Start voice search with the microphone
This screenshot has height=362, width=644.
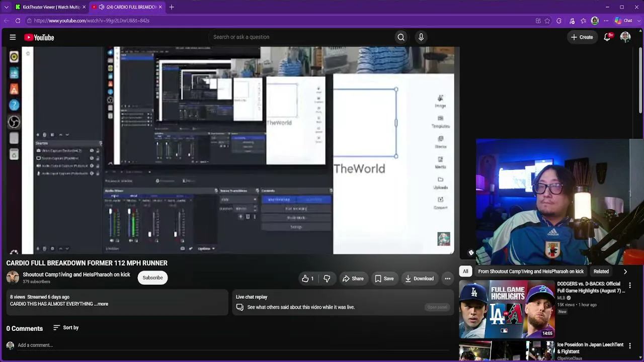pyautogui.click(x=421, y=37)
